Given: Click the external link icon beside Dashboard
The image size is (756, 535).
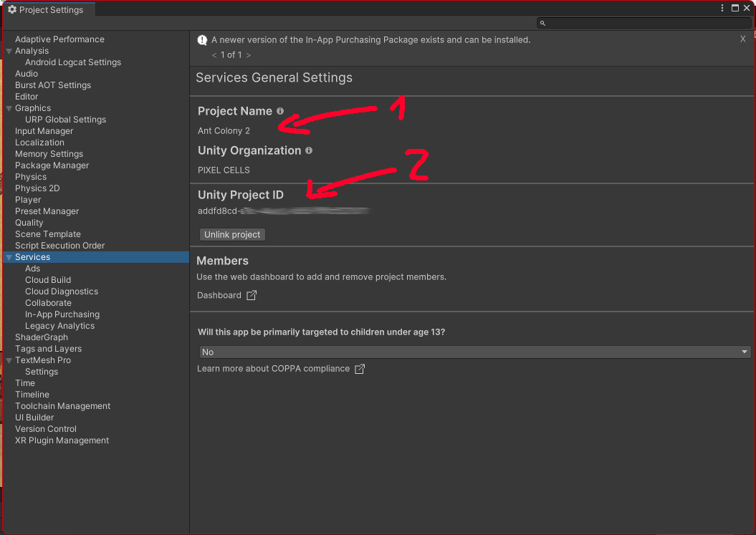Looking at the screenshot, I should [x=250, y=294].
